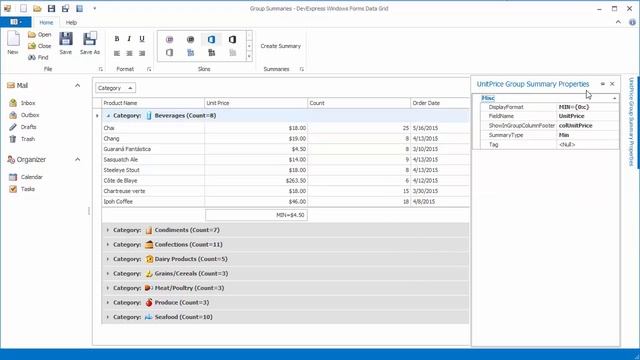The width and height of the screenshot is (640, 360).
Task: Collapse the Mail navigation group
Action: click(78, 85)
